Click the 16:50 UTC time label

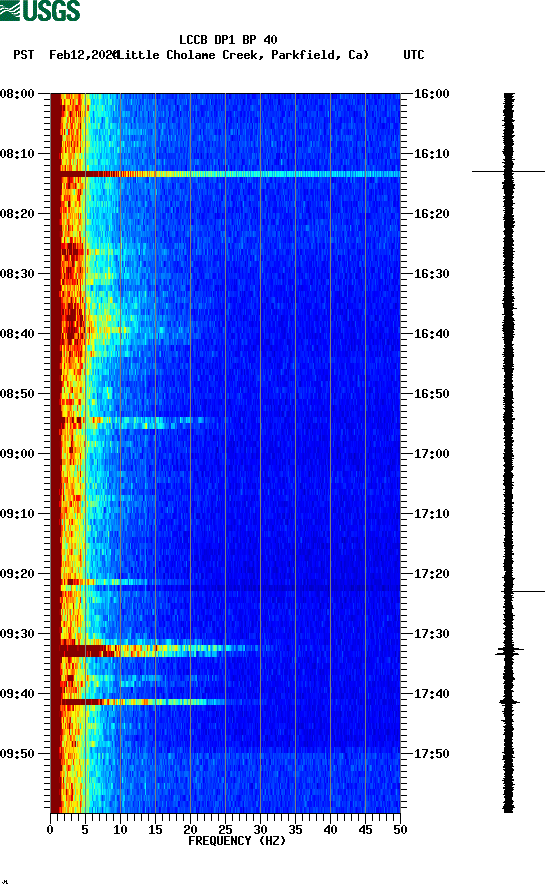431,394
